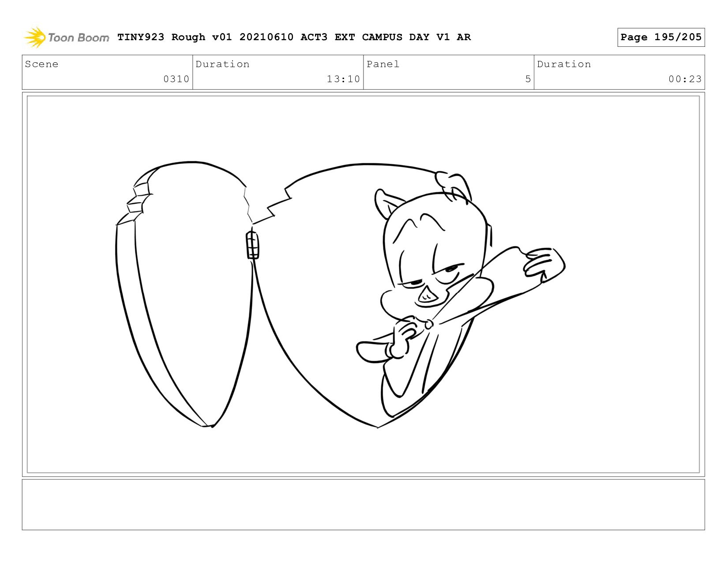The image size is (728, 563).
Task: Select panel duration value 00:23
Action: (x=685, y=79)
